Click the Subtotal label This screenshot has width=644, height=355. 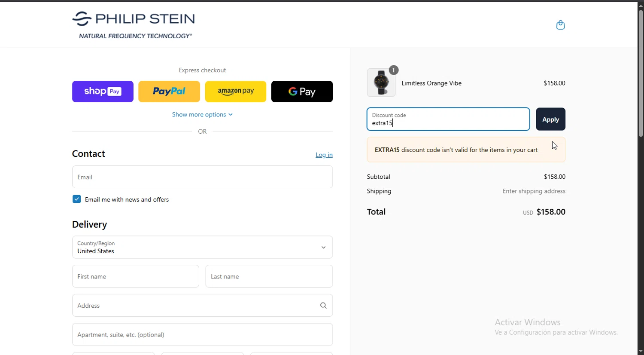point(378,177)
